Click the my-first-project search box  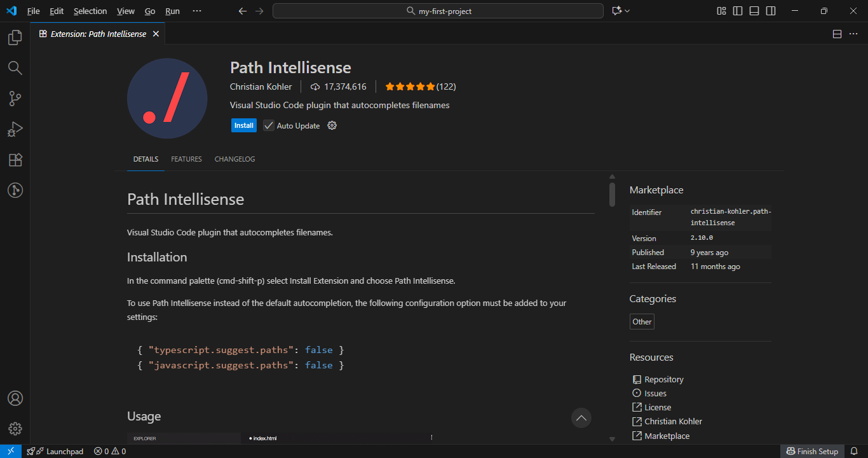[x=438, y=11]
